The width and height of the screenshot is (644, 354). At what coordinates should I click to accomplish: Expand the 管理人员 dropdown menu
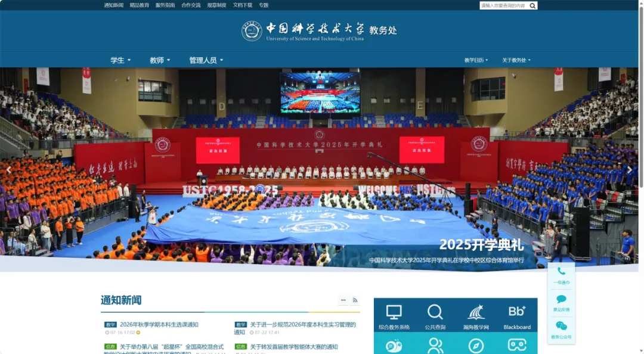tap(206, 60)
